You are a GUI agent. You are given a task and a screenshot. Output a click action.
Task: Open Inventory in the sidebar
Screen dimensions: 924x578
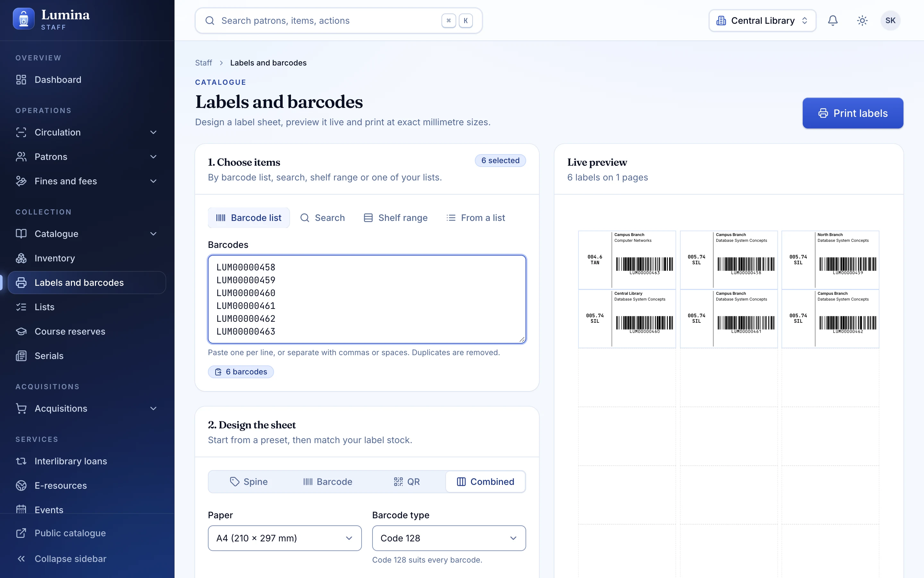(x=87, y=258)
